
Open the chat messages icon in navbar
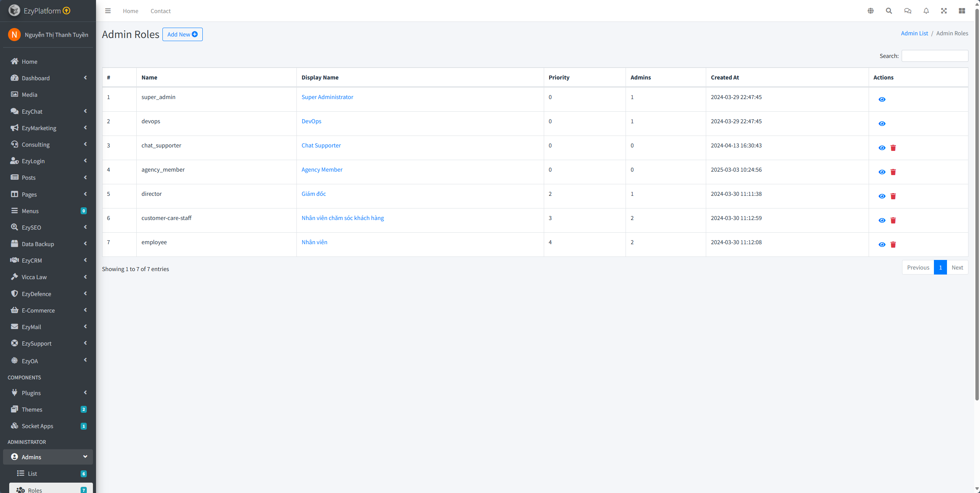pos(907,11)
